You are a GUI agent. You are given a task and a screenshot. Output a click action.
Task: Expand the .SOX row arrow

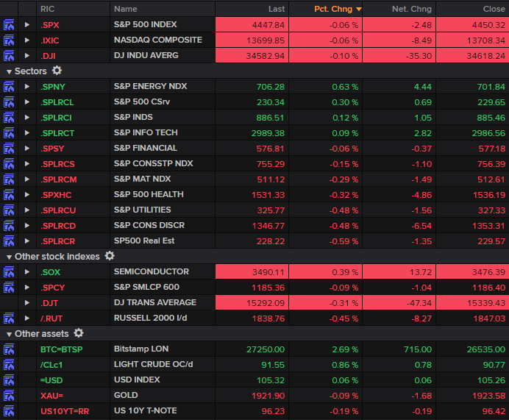tap(27, 272)
